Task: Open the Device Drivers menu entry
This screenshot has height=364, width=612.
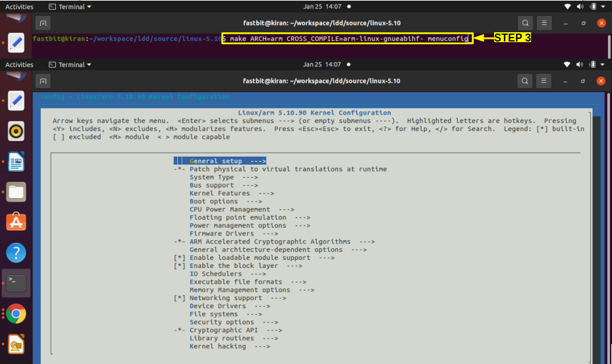Action: coord(230,306)
